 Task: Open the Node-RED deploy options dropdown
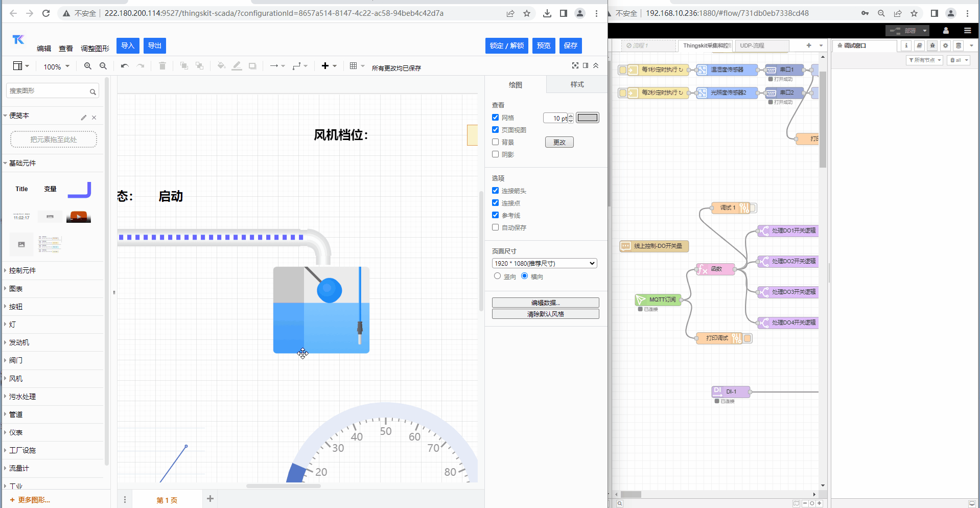pos(925,31)
